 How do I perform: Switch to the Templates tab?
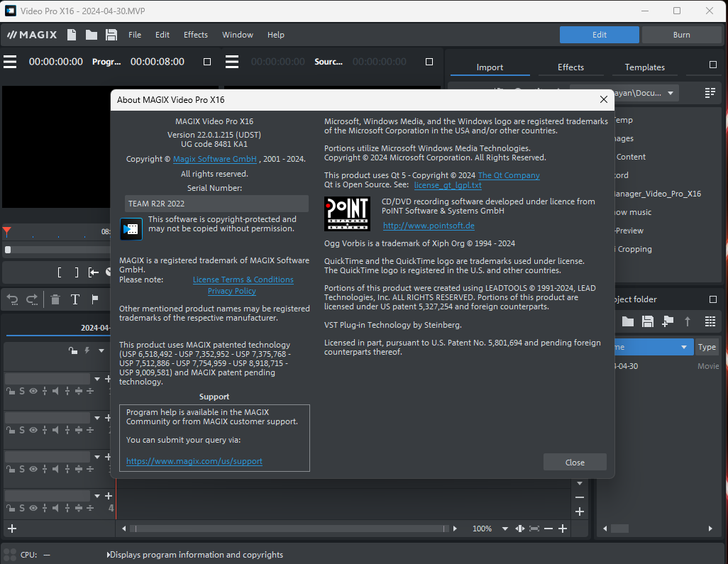[x=644, y=67]
